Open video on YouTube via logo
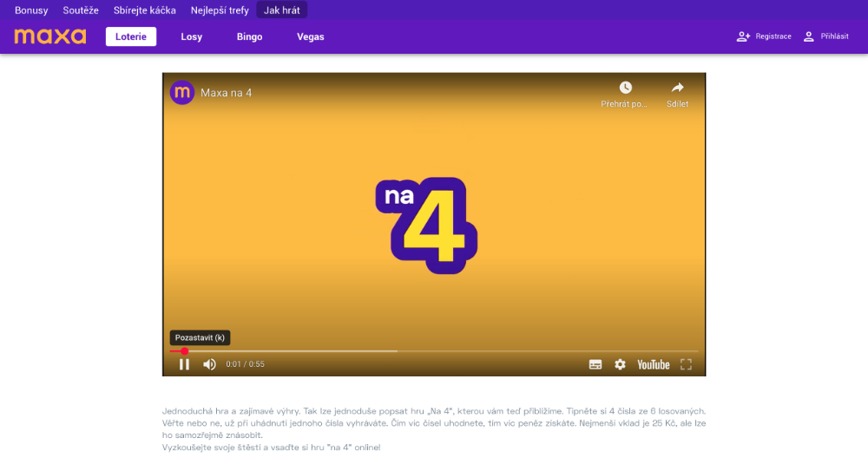Screen dimensions: 868x464 tap(654, 364)
